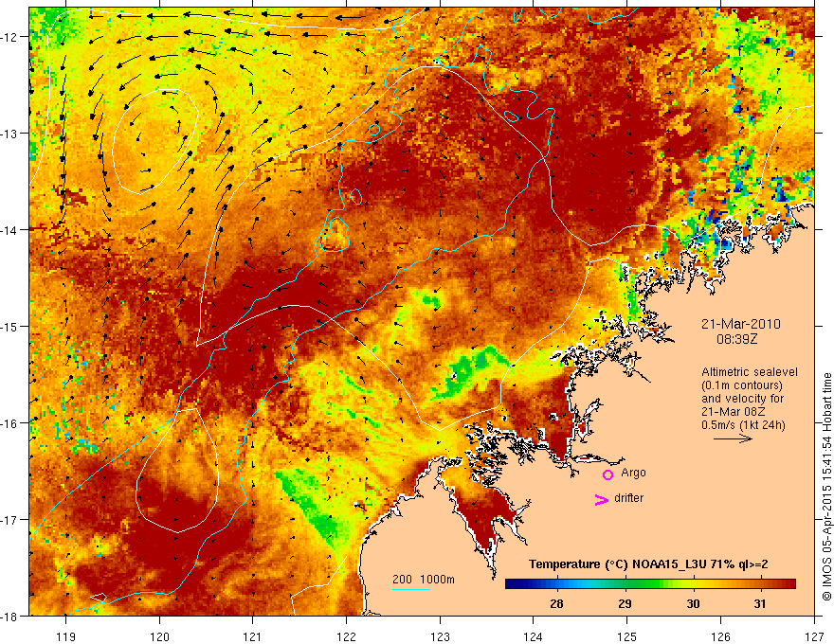Click the colorbar tick label 30

pos(693,603)
